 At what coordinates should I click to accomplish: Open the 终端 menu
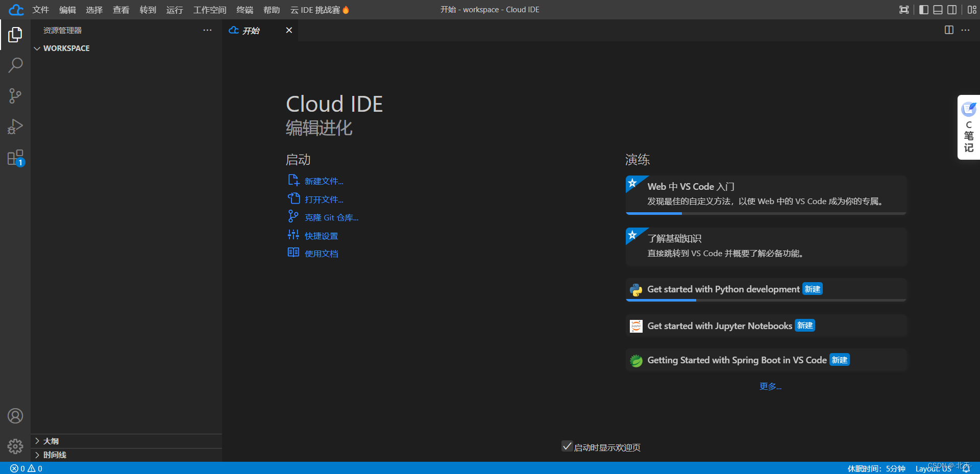point(245,10)
